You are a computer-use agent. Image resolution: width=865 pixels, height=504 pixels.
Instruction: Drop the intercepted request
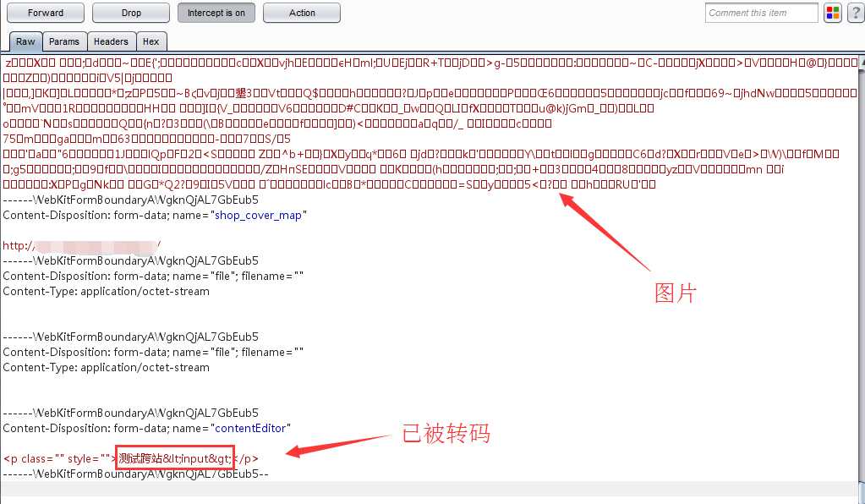[131, 13]
